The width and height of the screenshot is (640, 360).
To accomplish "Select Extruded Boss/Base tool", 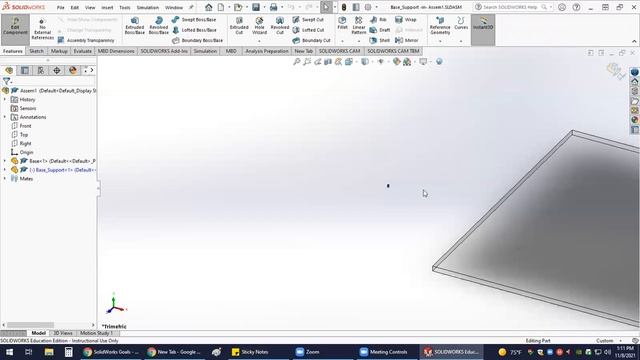I will [x=134, y=26].
